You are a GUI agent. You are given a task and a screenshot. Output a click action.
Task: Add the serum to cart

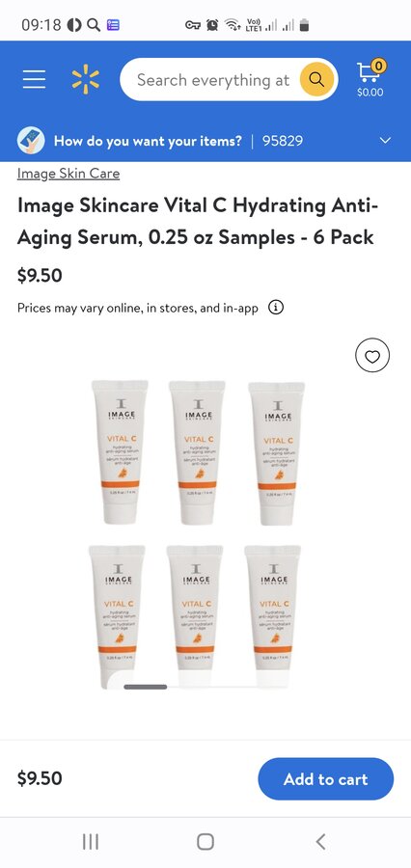point(326,779)
